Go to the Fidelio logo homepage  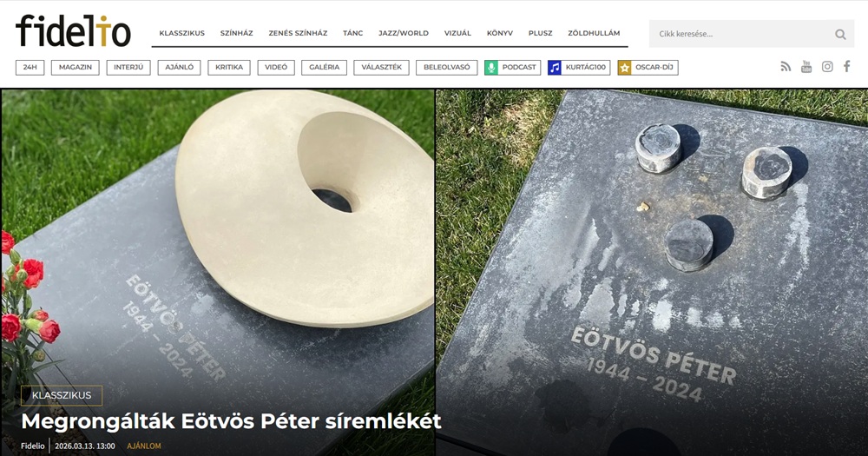(73, 31)
